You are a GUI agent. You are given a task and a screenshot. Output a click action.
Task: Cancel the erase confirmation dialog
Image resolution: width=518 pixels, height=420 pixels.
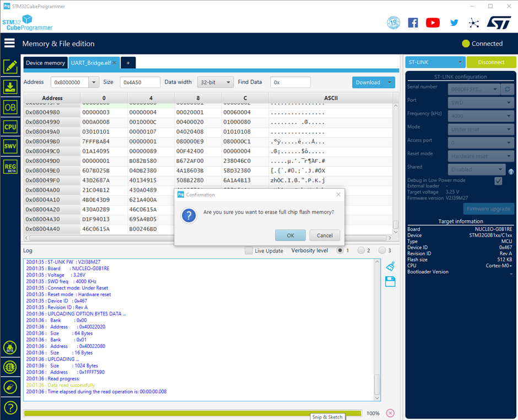[325, 235]
